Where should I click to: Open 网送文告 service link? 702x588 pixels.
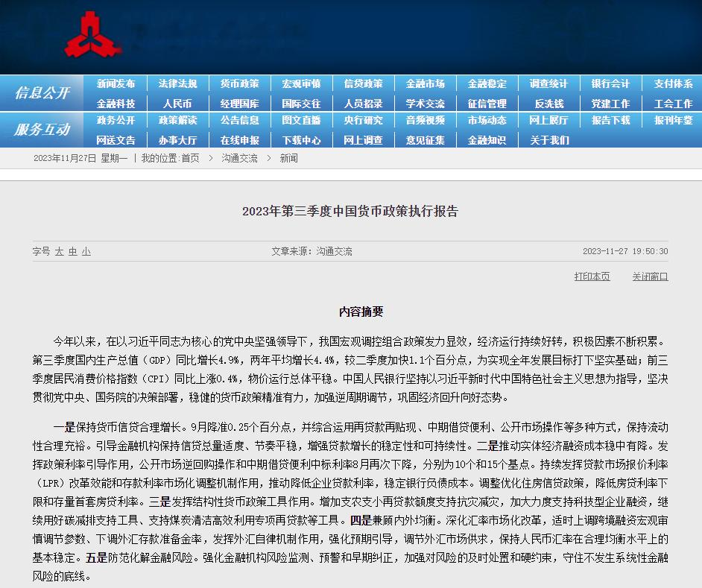[116, 140]
